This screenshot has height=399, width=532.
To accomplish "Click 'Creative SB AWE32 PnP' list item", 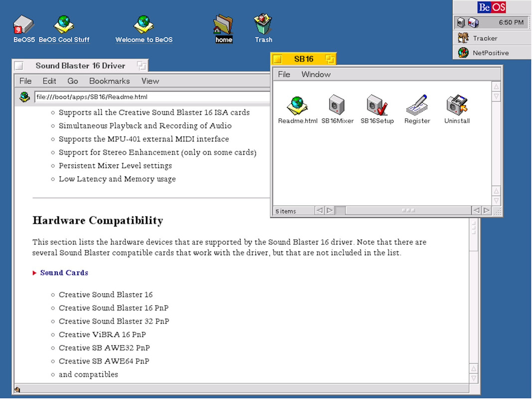I will [x=105, y=348].
